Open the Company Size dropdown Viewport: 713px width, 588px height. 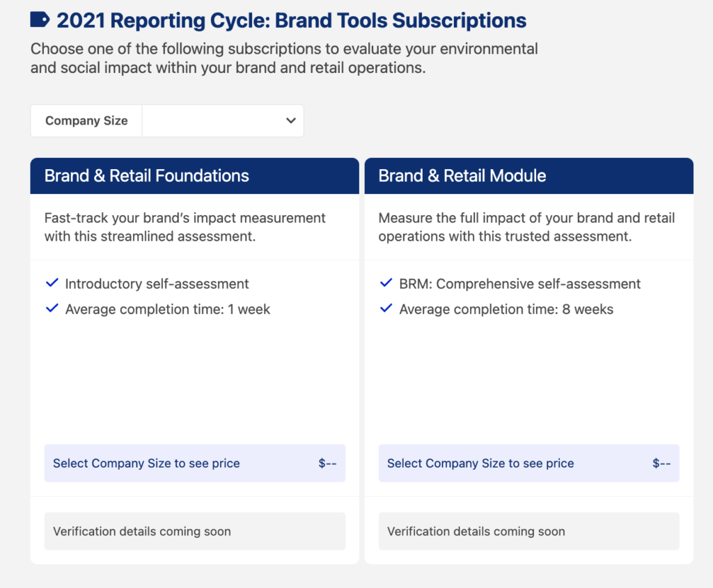coord(223,121)
